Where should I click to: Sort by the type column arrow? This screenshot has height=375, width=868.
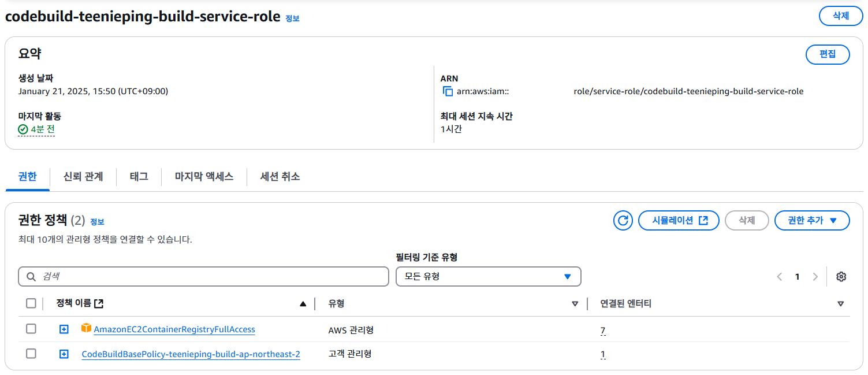[575, 304]
